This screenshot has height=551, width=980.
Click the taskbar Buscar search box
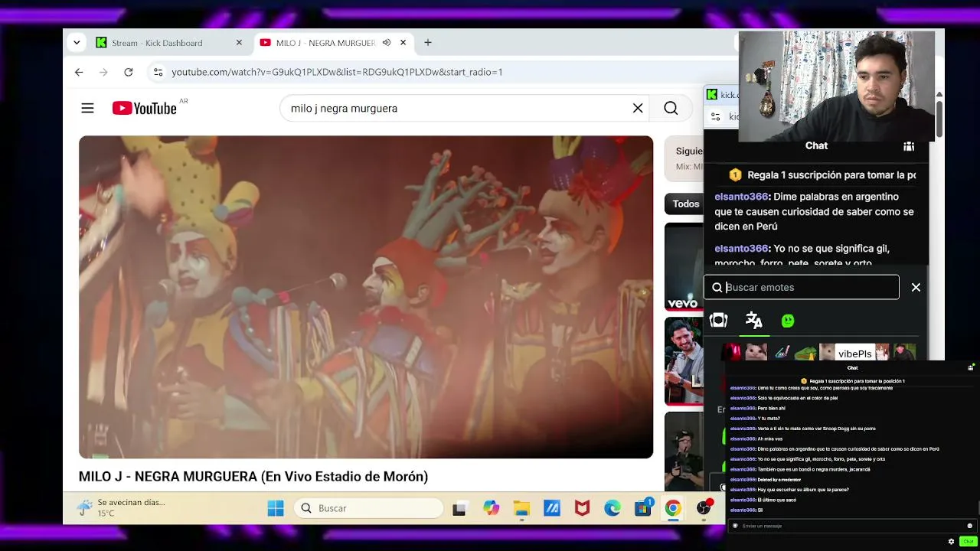369,508
